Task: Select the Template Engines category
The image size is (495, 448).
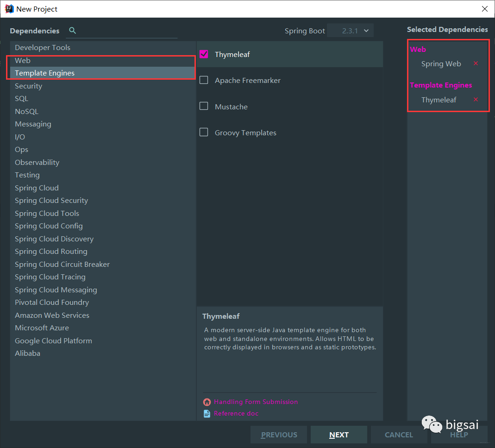Action: tap(103, 73)
